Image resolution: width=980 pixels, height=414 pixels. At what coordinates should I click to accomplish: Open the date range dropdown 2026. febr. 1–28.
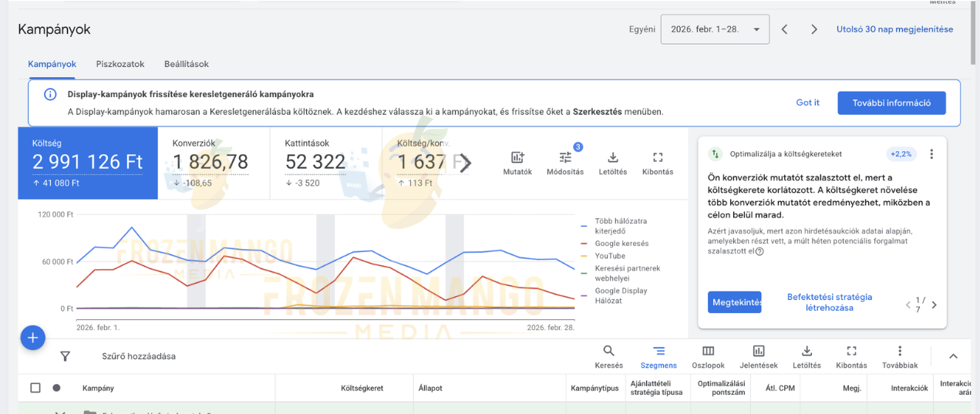coord(714,29)
